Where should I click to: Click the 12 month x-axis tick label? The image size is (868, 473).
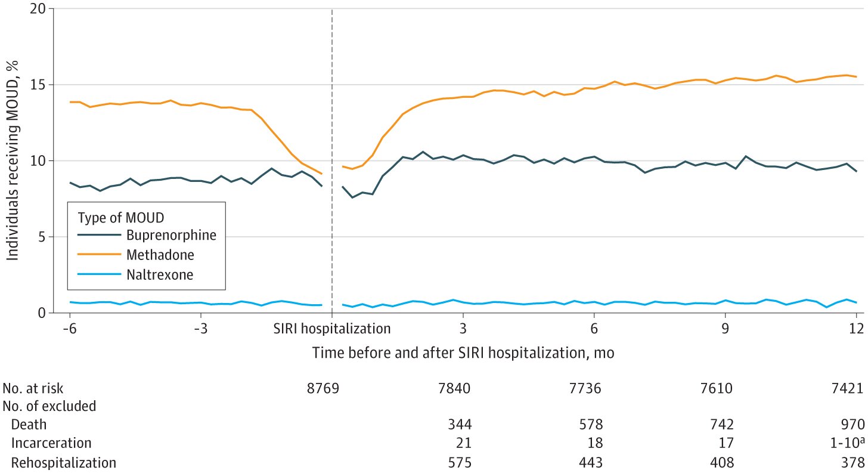point(857,328)
